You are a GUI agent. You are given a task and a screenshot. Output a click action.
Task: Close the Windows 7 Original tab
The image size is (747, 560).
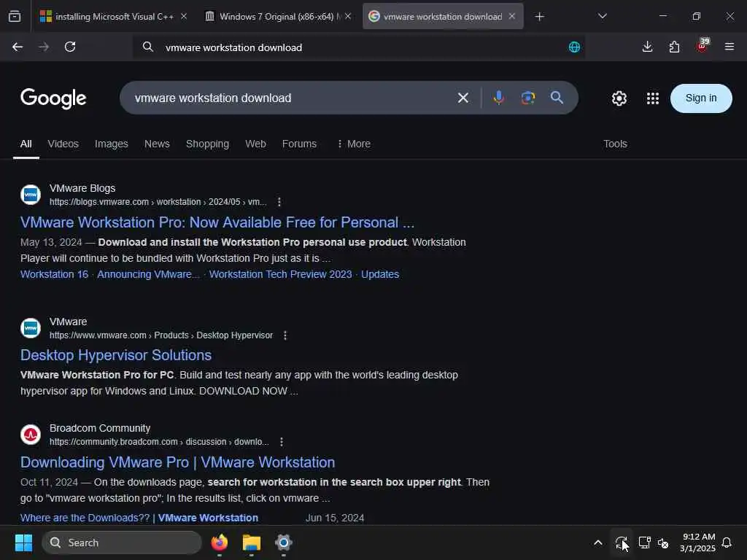click(x=348, y=16)
